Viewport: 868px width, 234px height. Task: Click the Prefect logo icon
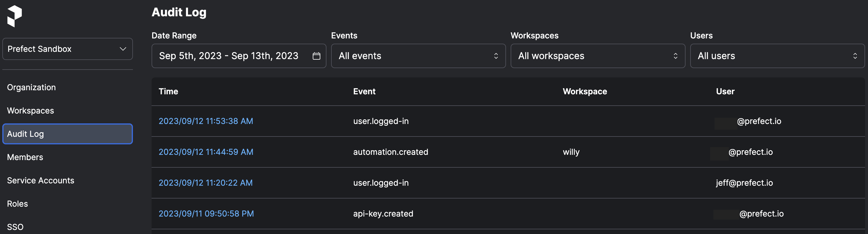click(15, 16)
